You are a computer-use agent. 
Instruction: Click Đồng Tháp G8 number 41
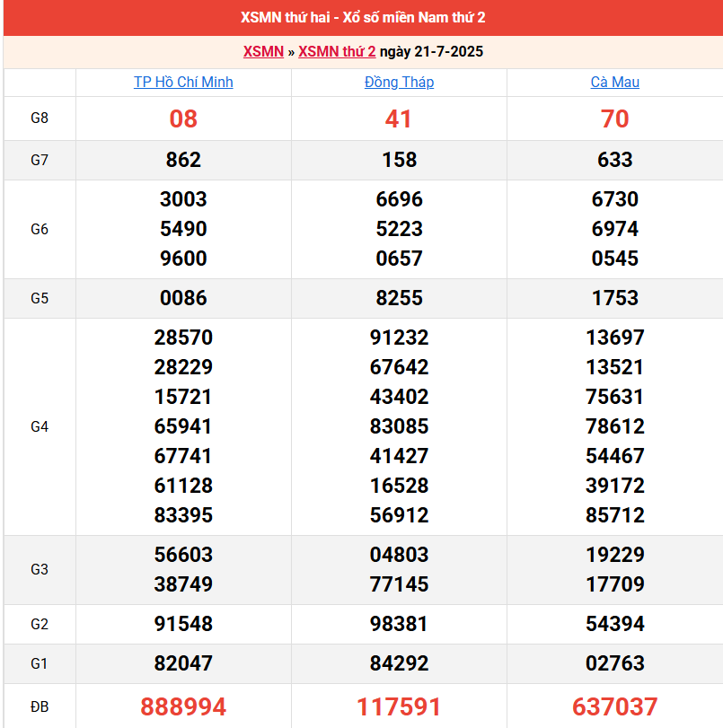pos(399,118)
